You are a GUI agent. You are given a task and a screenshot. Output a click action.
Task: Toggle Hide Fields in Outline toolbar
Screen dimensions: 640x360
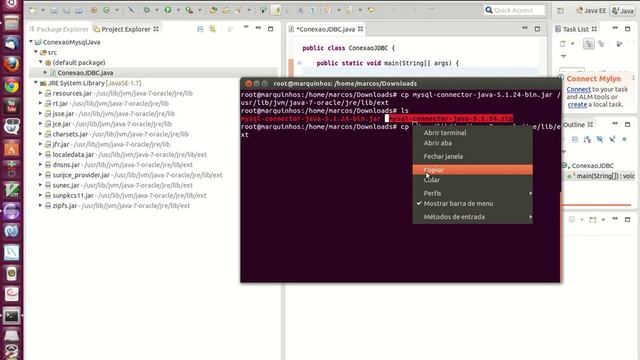point(600,140)
